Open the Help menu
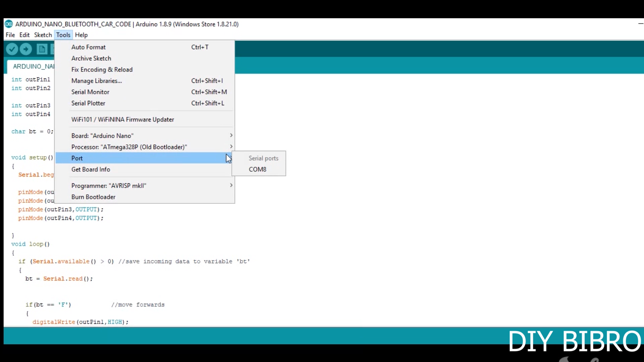Viewport: 644px width, 362px height. (x=81, y=35)
